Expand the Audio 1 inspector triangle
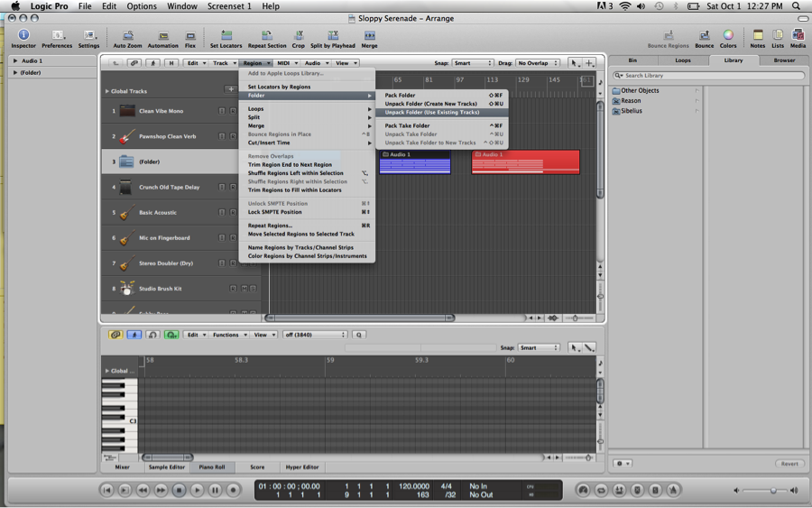Viewport: 812px width, 508px height. [15, 61]
